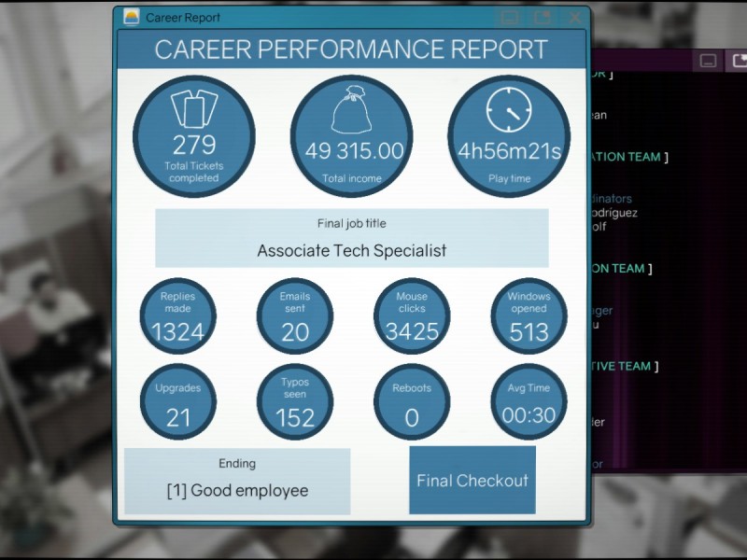The image size is (747, 560).
Task: Click the Final job title panel
Action: pos(351,238)
